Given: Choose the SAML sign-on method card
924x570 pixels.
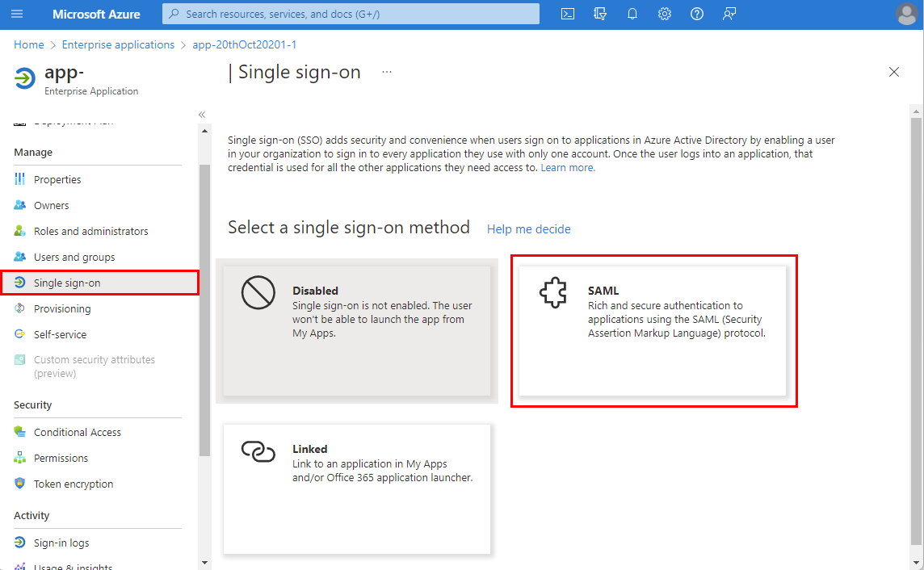Looking at the screenshot, I should click(x=653, y=330).
